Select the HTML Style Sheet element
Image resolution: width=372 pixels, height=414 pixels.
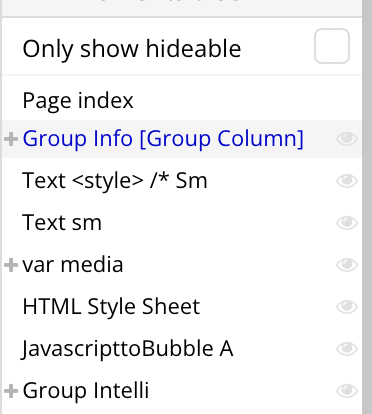111,307
